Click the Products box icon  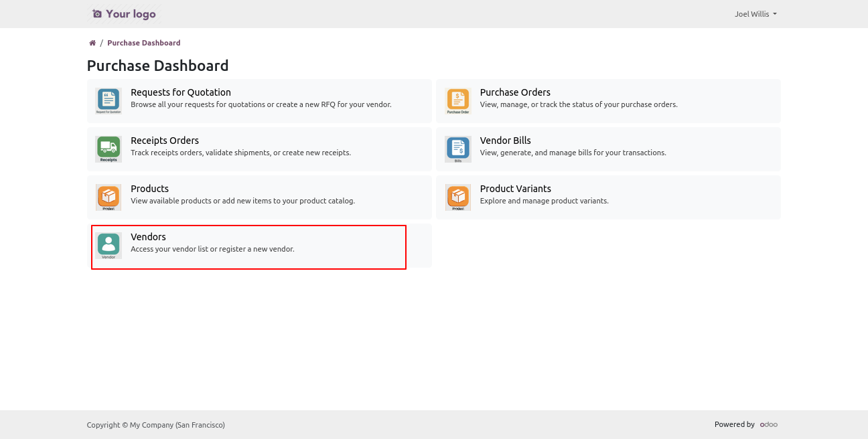pyautogui.click(x=108, y=197)
